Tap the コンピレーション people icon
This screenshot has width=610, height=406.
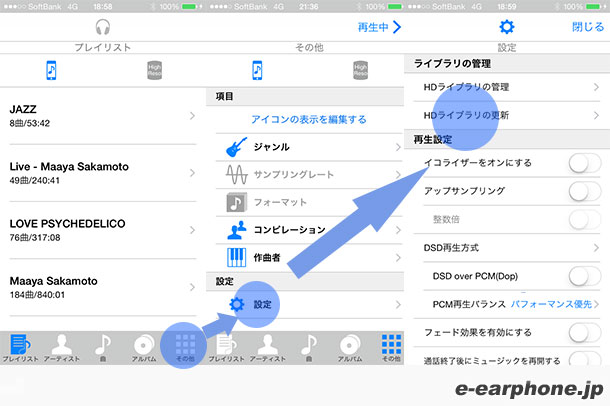pos(237,230)
